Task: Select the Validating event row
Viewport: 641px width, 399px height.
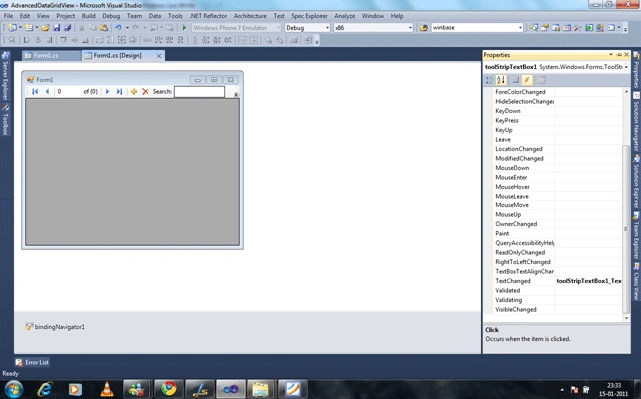Action: [x=558, y=300]
